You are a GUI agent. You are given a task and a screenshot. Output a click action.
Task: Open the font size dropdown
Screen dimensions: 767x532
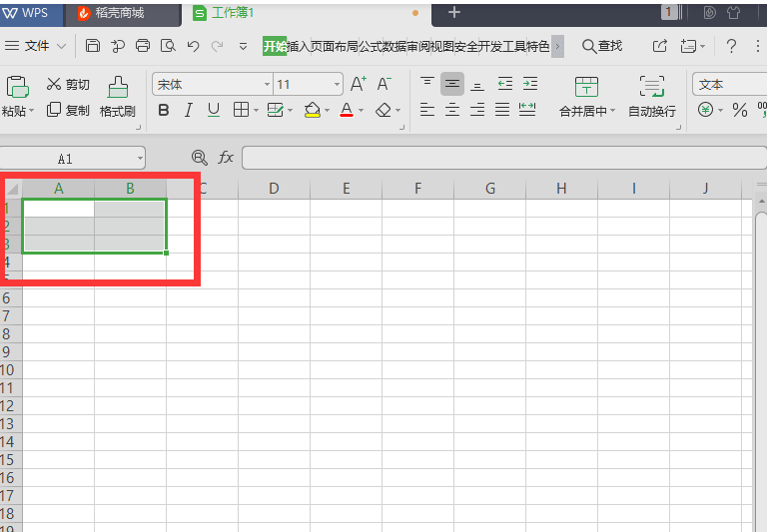[337, 85]
